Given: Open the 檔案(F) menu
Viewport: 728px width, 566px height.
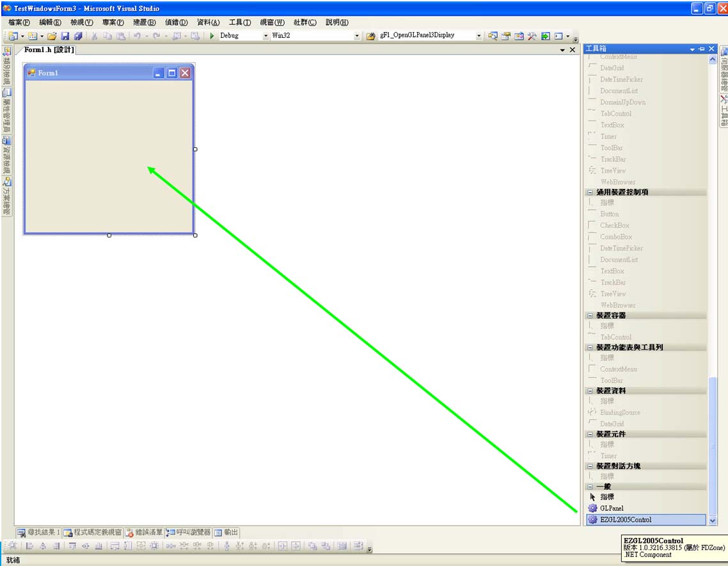Looking at the screenshot, I should click(x=19, y=22).
